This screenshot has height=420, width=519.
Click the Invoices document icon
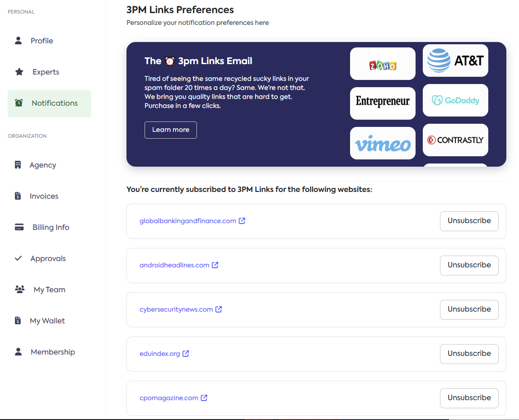coord(18,196)
